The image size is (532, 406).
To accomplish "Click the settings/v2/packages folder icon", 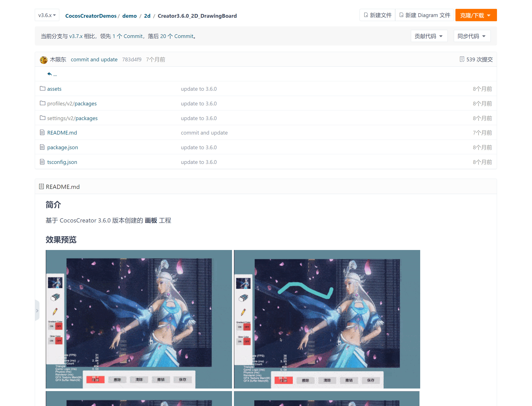I will click(x=42, y=118).
